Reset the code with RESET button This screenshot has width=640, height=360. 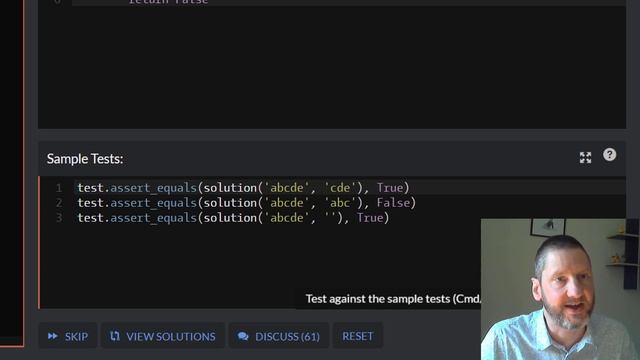pyautogui.click(x=358, y=336)
